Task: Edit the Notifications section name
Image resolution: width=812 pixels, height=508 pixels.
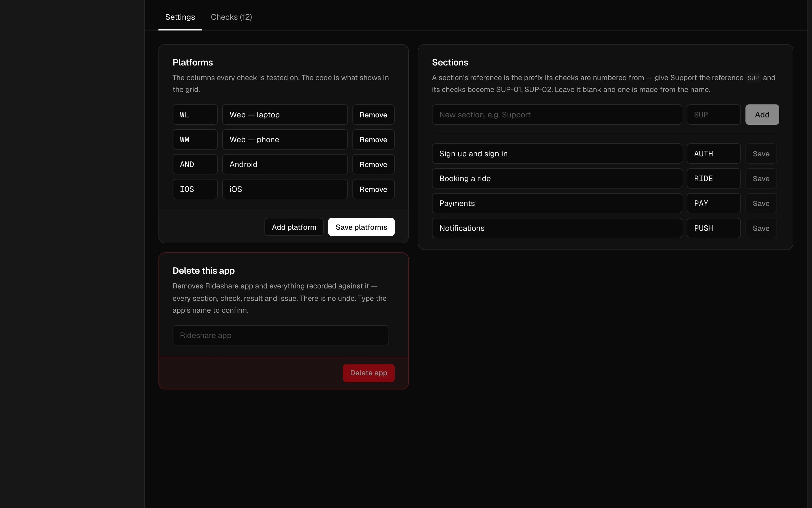Action: coord(557,228)
